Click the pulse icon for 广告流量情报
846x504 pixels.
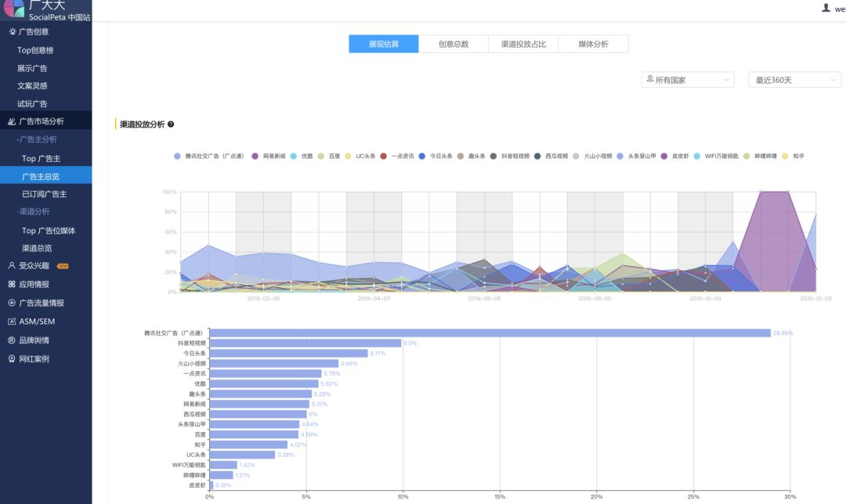pos(12,303)
